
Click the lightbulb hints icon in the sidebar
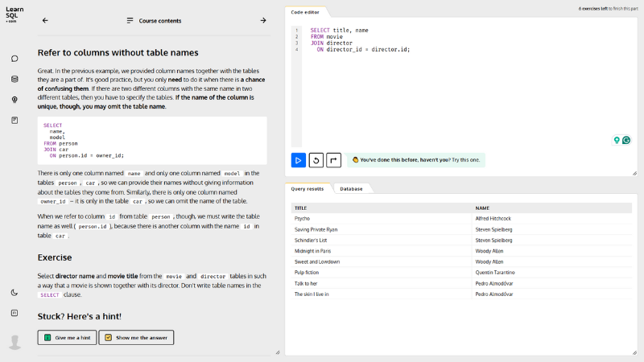tap(14, 100)
